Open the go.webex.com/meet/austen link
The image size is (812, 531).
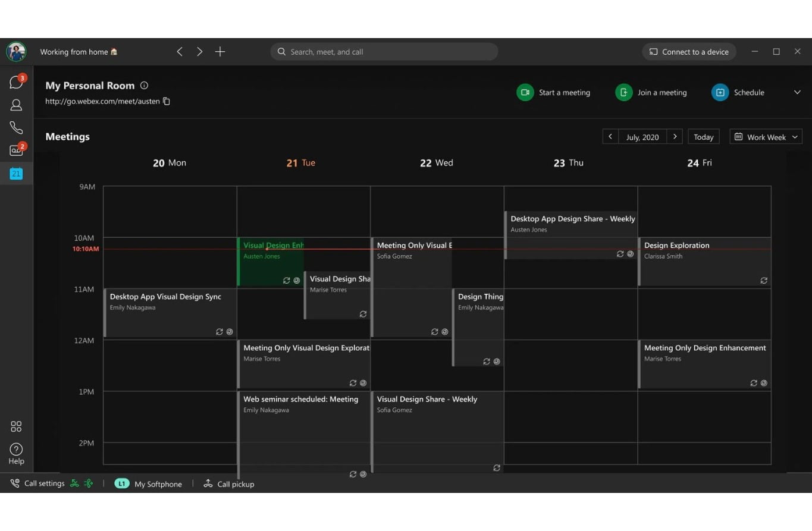tap(102, 102)
